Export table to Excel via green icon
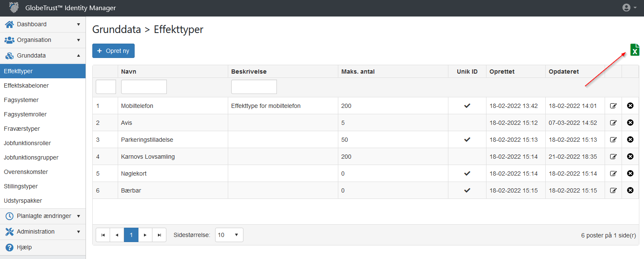The image size is (644, 259). coord(635,50)
